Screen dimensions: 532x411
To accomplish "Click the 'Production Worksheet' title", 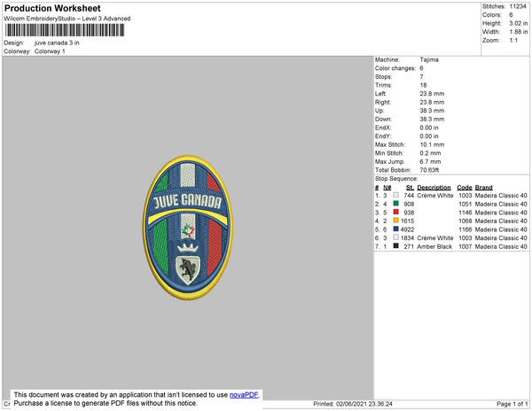I will [x=52, y=9].
